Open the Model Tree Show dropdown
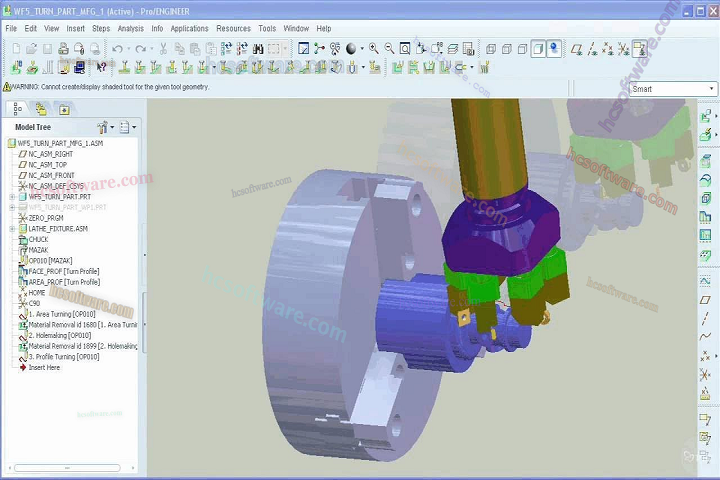The width and height of the screenshot is (720, 480). click(128, 127)
